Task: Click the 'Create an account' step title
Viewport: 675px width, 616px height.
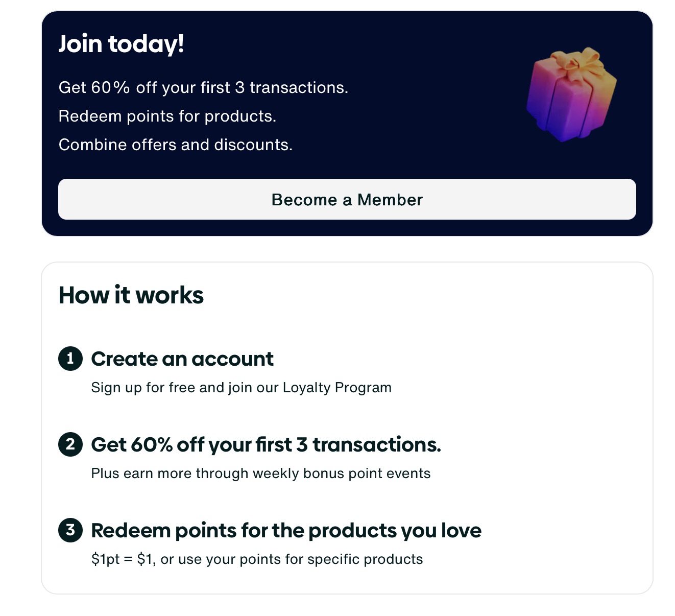Action: click(182, 359)
